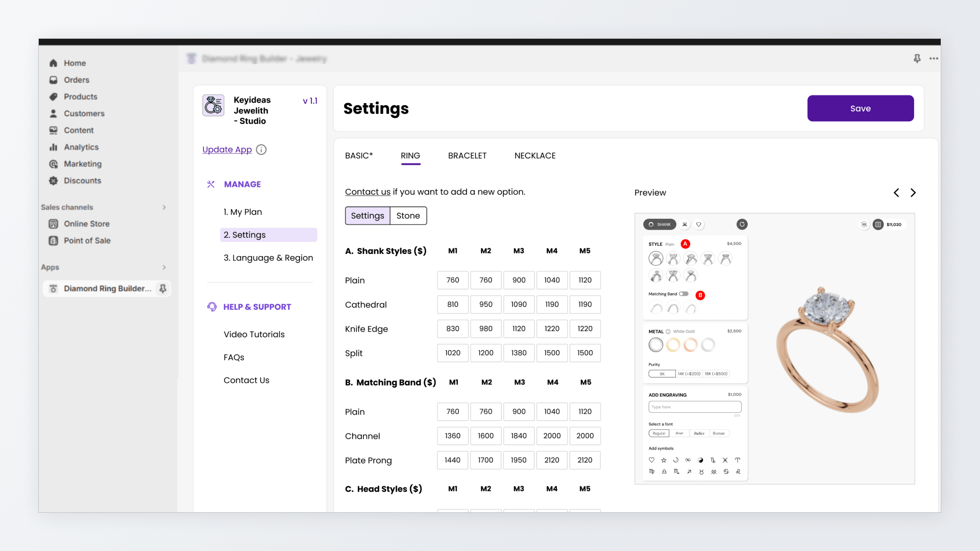Open the summary list icon beside $11,020
Image resolution: width=980 pixels, height=551 pixels.
(x=878, y=224)
